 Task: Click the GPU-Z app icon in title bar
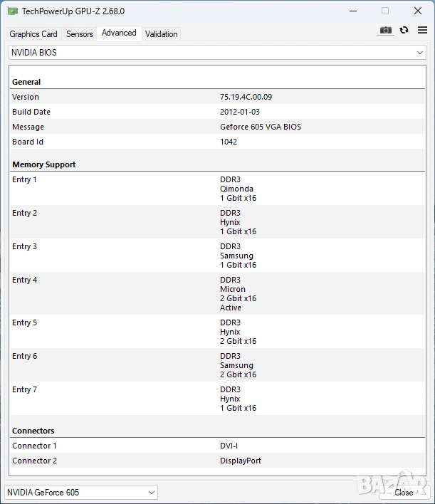pos(12,11)
